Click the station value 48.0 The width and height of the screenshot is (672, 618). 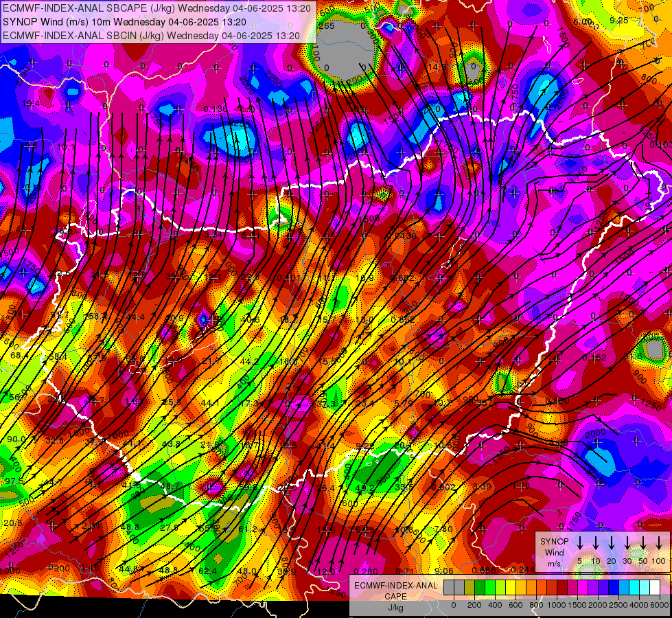point(246,571)
